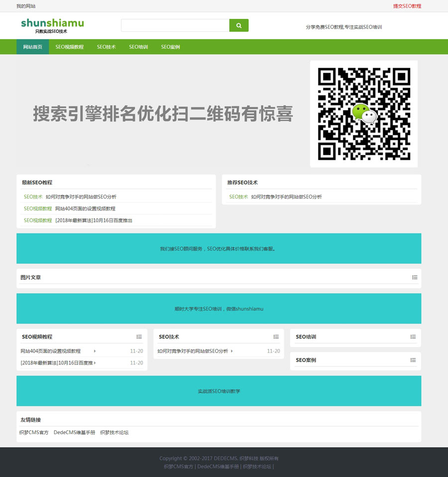Click 11-20 date beside 网站404页面 row
Screen dimensions: 448x477
[x=136, y=351]
